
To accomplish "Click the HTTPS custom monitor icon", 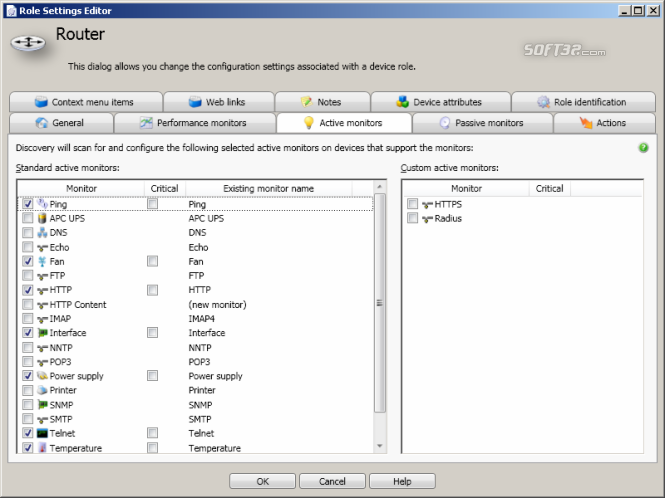I will (427, 204).
